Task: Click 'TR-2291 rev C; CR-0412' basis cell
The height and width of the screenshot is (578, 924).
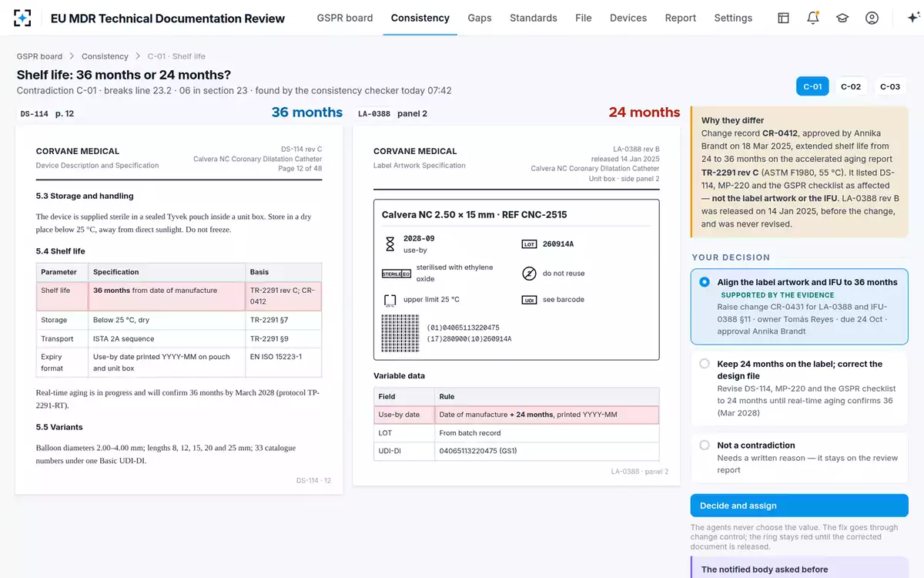Action: point(285,296)
